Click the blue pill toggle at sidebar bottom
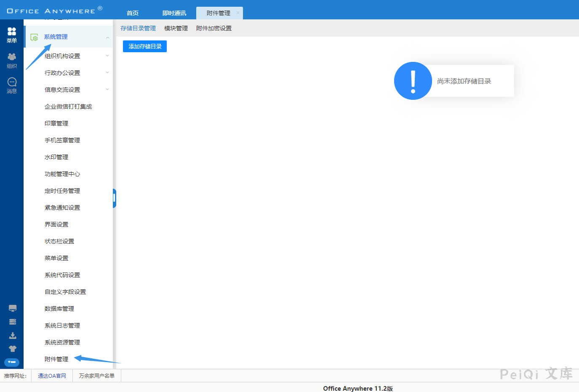Viewport: 579px width, 392px height. coord(12,362)
